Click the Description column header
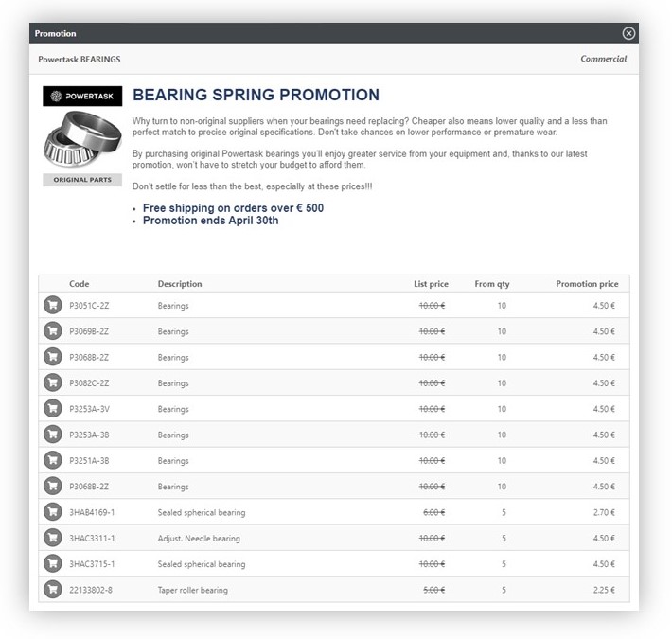The image size is (672, 639). 180,284
